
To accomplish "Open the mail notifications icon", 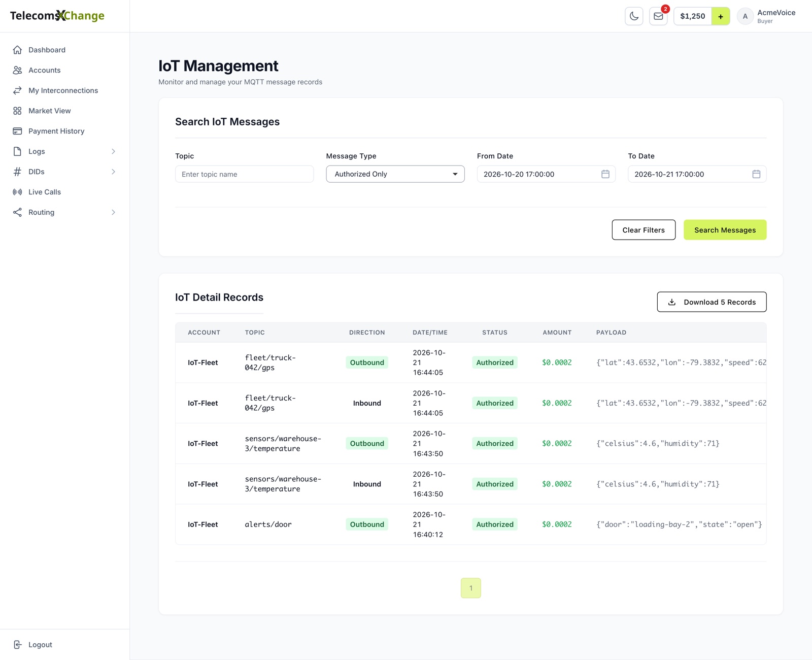I will click(x=658, y=16).
